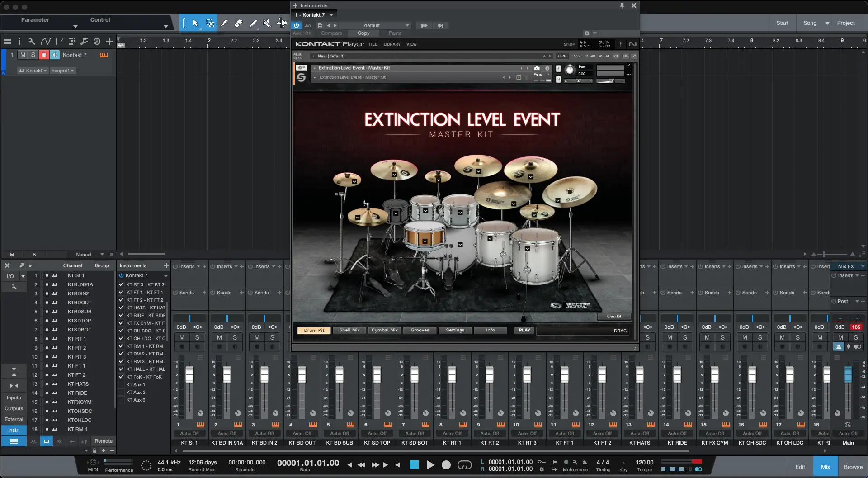
Task: Switch to the Shell Mix tab
Action: pos(349,330)
